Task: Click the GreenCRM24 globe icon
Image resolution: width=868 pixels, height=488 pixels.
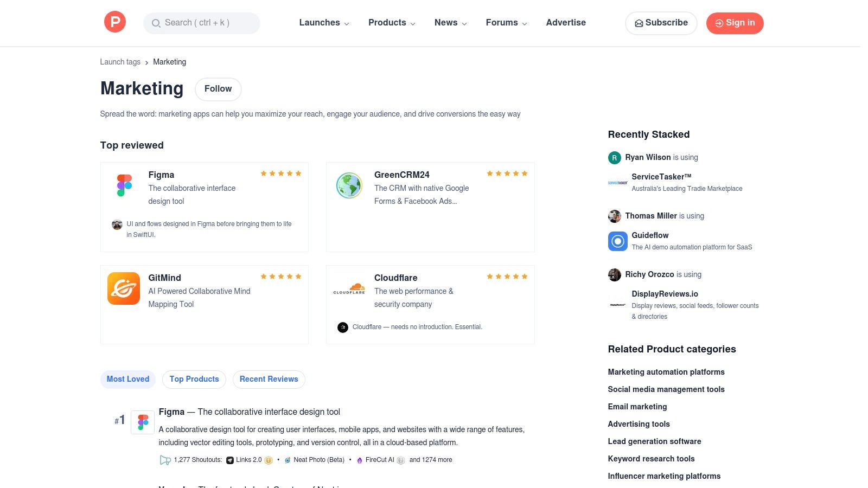Action: 349,185
